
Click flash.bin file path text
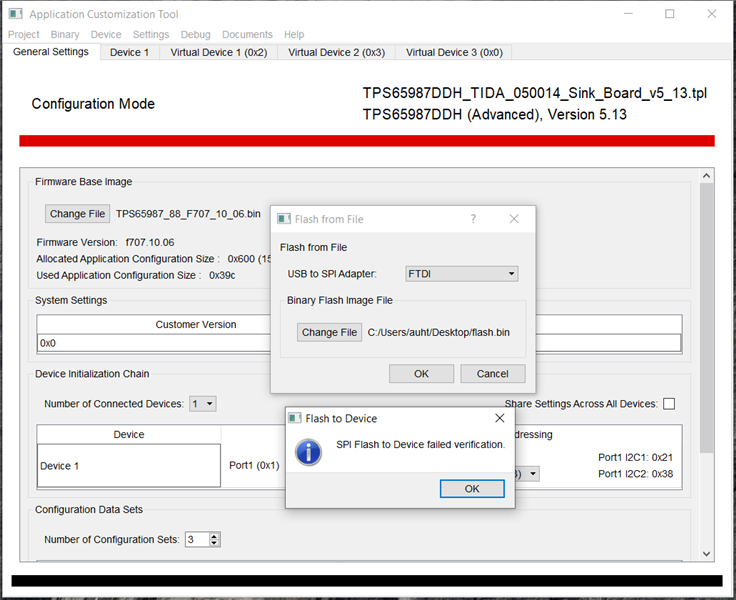[438, 332]
